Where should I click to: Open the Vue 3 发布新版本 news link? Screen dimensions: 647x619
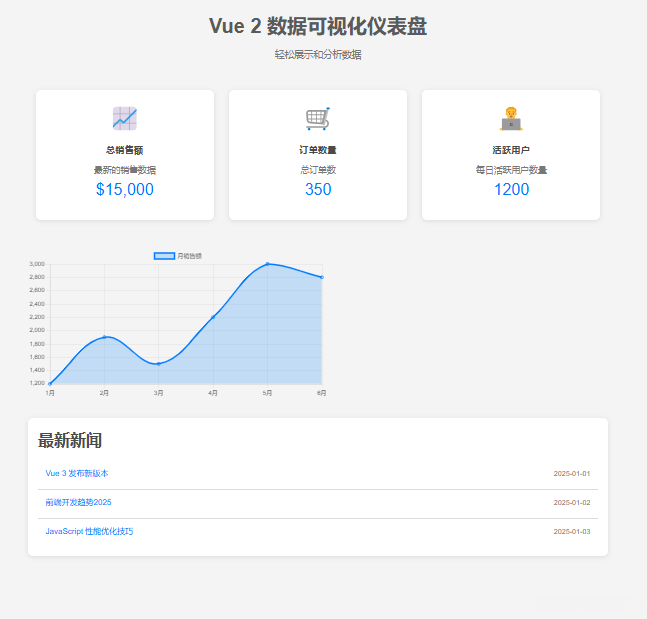[x=77, y=473]
